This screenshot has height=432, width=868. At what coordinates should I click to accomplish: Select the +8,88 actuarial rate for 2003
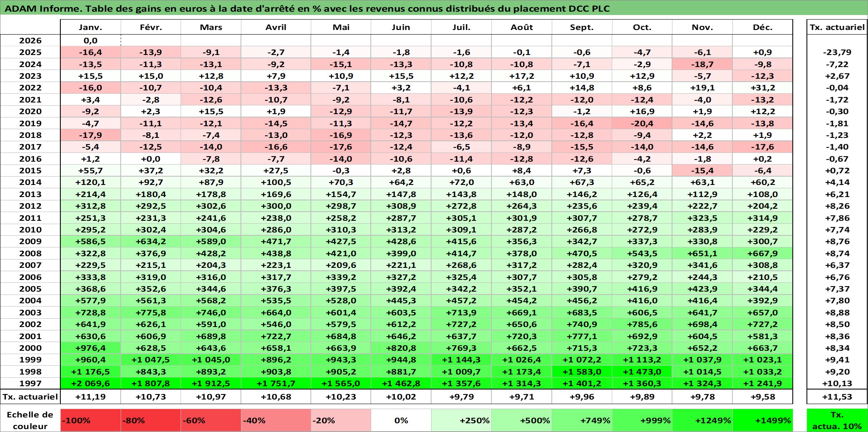[x=837, y=312]
